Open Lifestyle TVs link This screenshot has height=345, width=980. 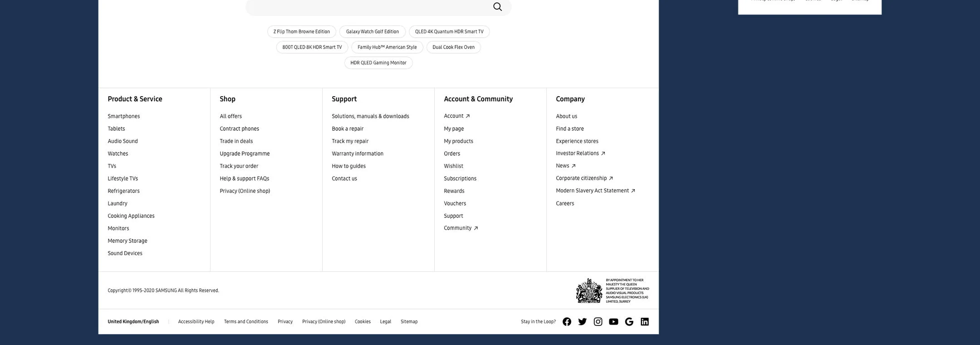pos(122,179)
